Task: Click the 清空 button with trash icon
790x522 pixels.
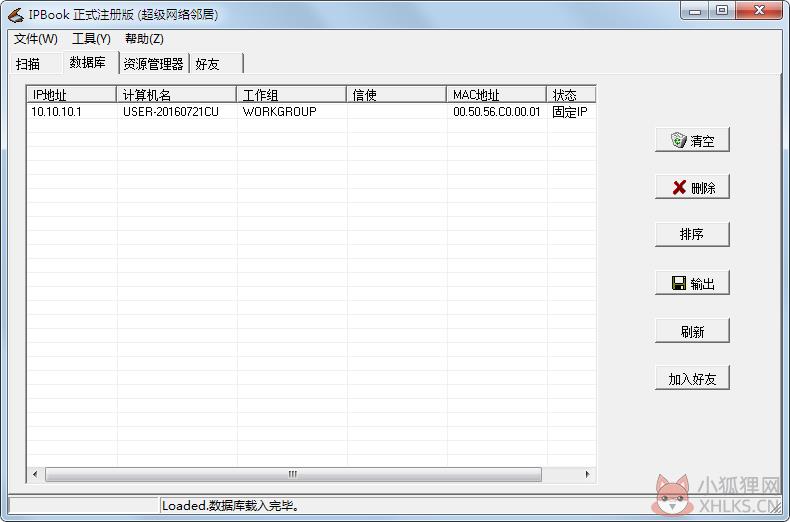Action: (x=692, y=140)
